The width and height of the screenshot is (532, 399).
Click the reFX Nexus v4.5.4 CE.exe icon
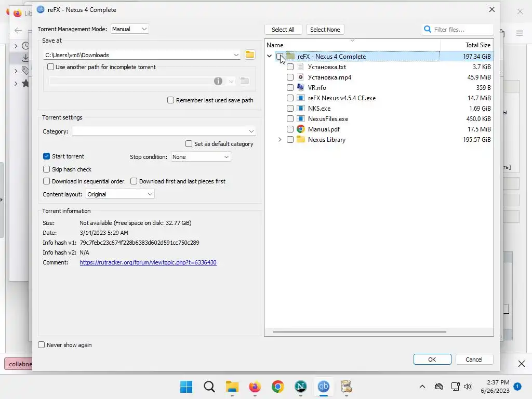click(300, 98)
